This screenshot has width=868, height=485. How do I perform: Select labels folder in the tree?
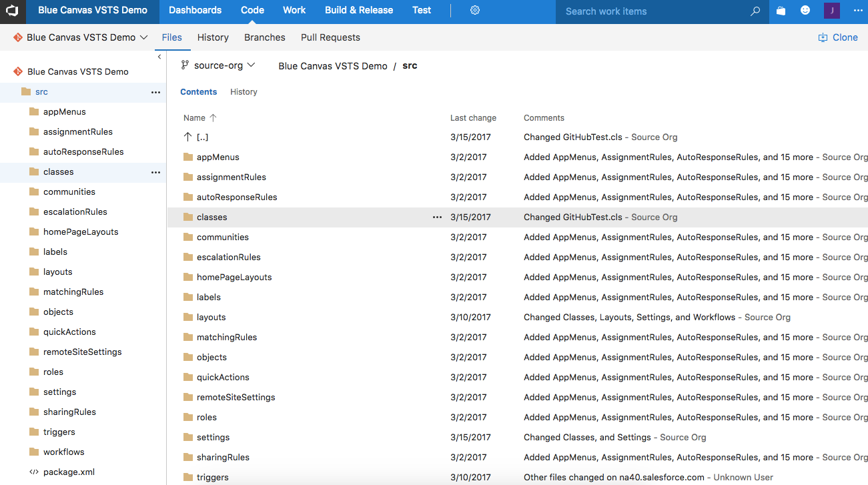pos(55,252)
